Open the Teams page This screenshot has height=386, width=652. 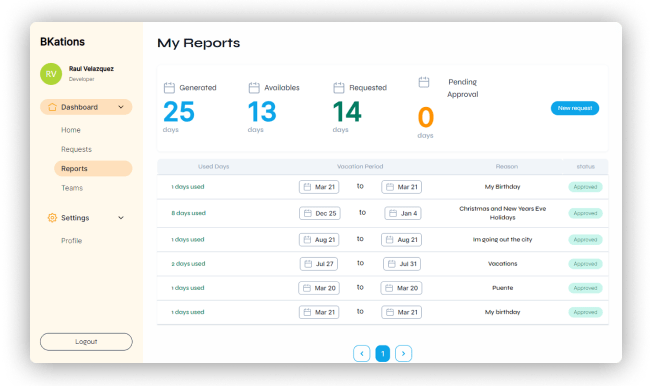click(x=72, y=188)
